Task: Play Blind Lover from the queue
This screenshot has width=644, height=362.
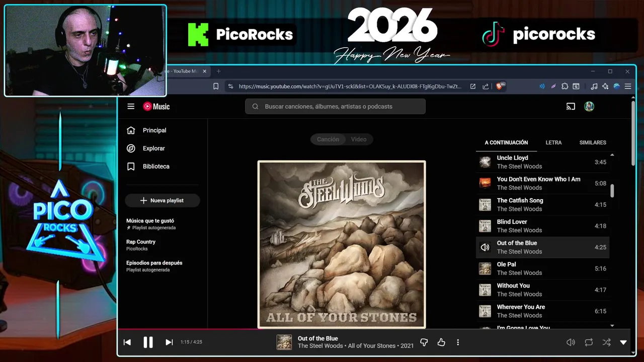Action: 542,226
